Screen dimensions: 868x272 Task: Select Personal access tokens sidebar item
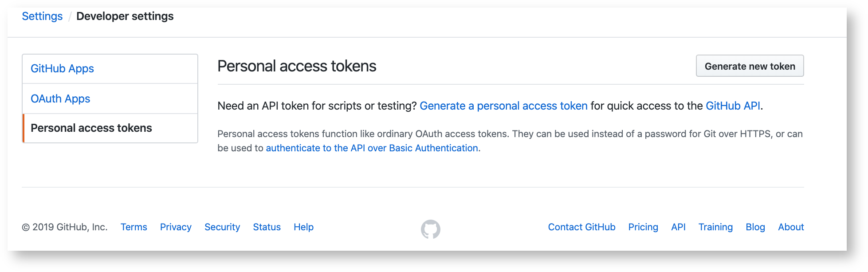(x=91, y=128)
